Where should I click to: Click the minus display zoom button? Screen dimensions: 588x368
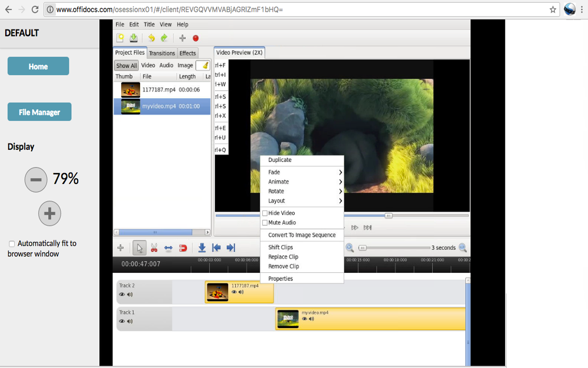point(36,180)
